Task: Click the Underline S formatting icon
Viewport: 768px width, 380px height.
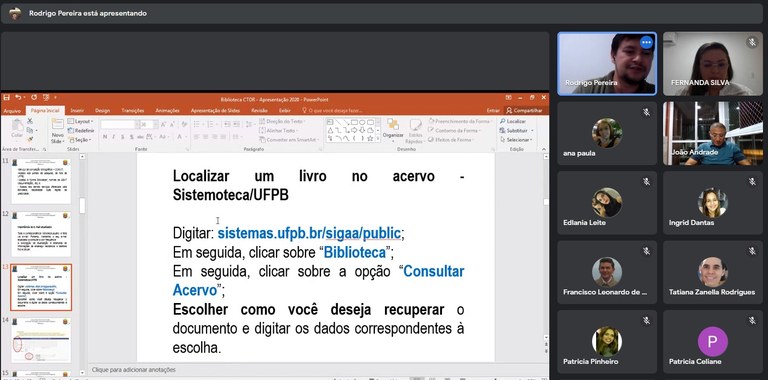Action: [122, 137]
